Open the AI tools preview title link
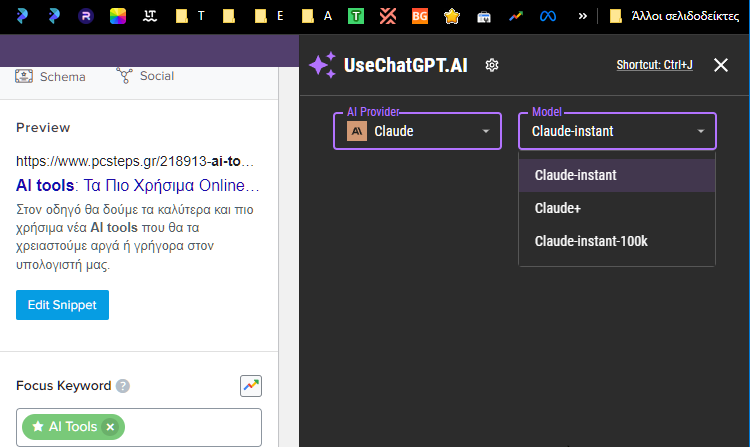Screen dimensions: 750x447 click(137, 185)
